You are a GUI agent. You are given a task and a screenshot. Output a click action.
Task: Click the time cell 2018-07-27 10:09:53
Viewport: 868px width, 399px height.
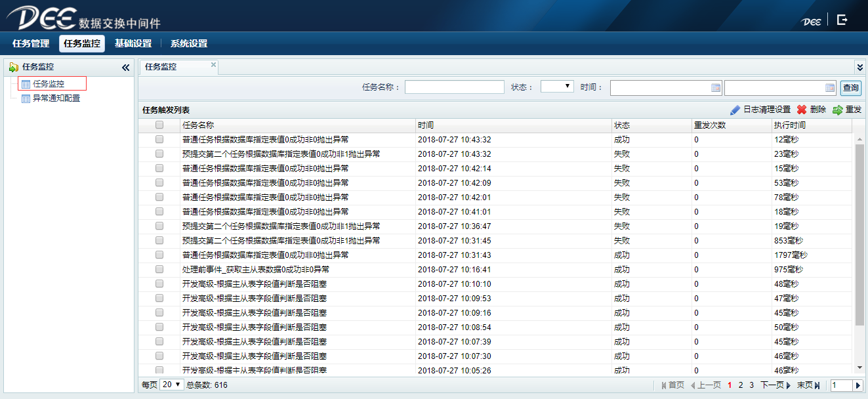[x=454, y=298]
